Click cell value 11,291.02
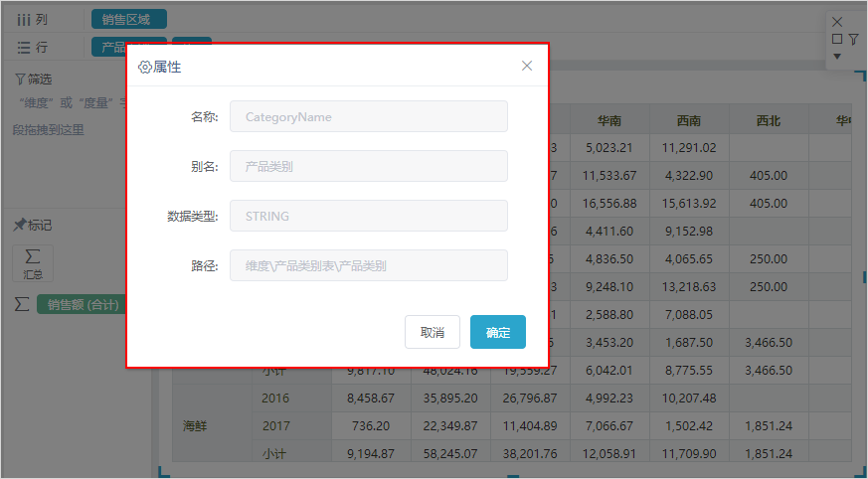 click(x=689, y=148)
